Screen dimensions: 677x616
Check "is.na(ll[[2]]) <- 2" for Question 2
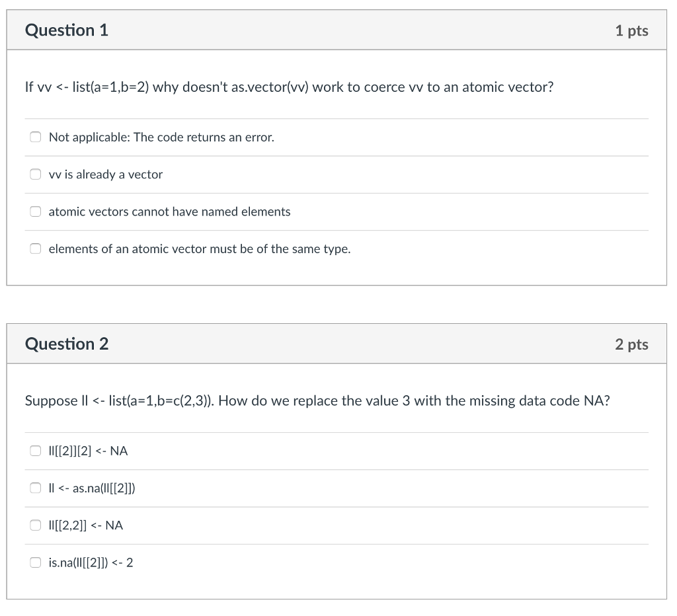pos(35,562)
